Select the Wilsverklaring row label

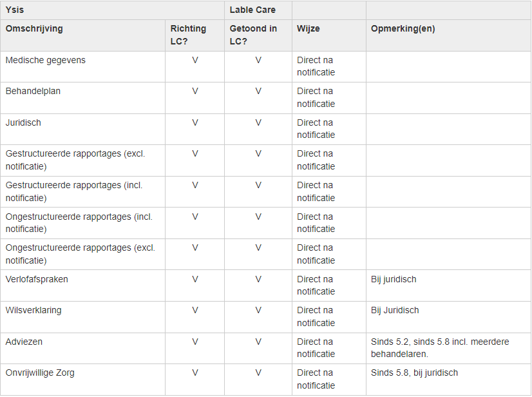(x=33, y=311)
